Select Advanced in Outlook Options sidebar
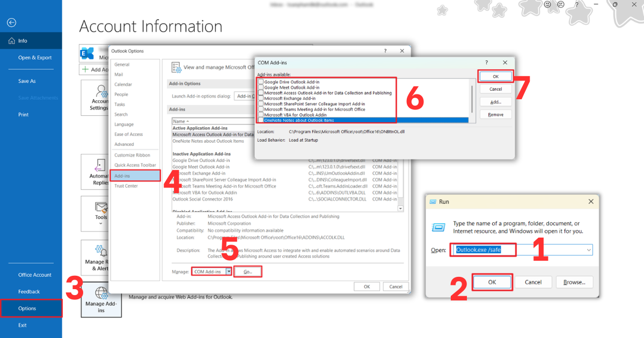Viewport: 644px width, 338px height. pos(124,144)
